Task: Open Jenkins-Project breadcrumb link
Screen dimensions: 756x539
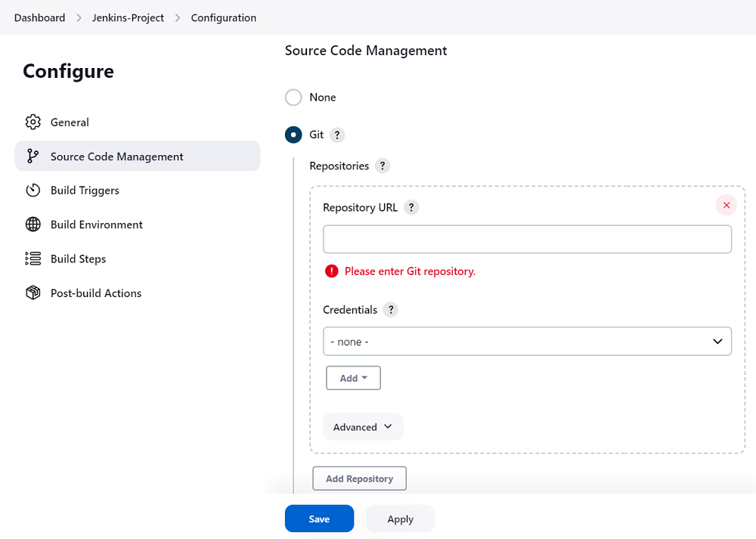Action: (x=128, y=17)
